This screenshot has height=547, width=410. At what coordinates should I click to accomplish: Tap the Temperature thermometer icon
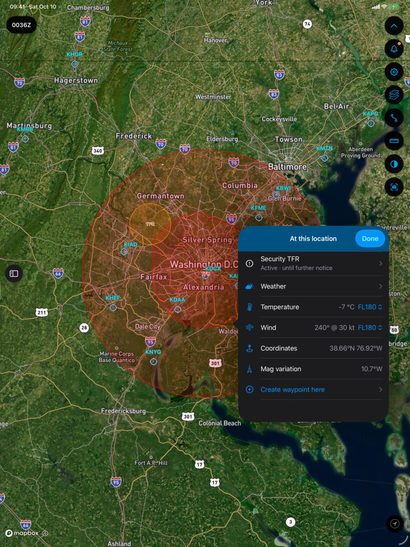point(249,307)
